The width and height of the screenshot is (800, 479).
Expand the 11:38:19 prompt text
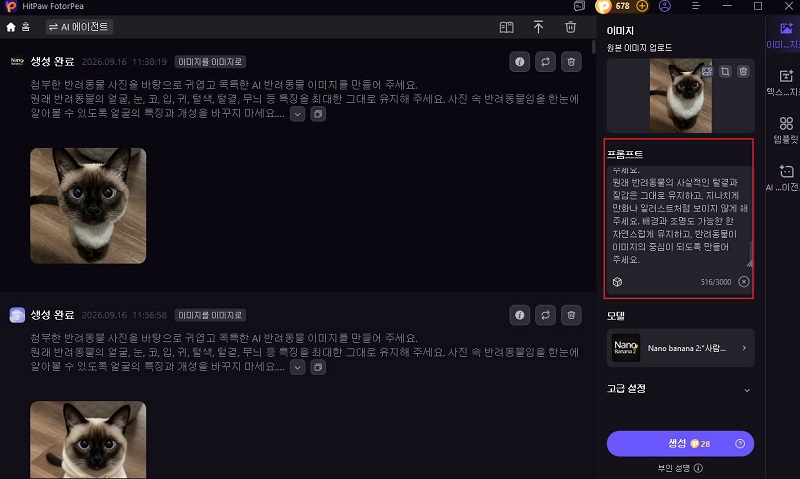[x=297, y=114]
